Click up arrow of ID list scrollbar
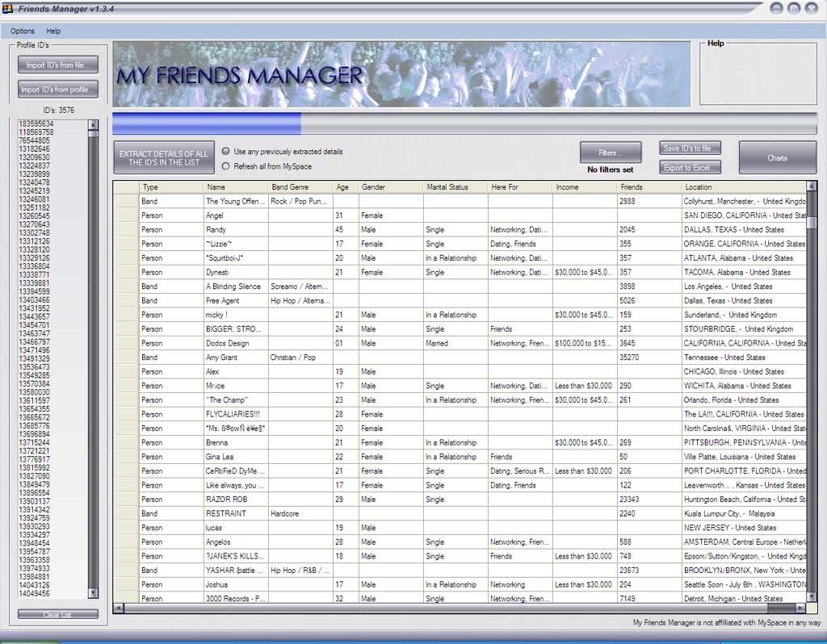 click(x=94, y=124)
